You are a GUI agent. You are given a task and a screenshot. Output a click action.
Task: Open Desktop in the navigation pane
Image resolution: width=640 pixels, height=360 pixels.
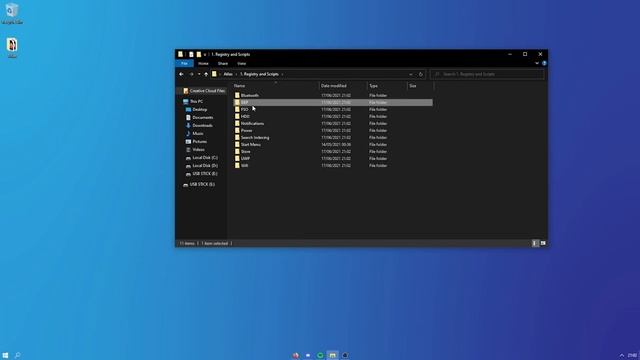point(196,109)
